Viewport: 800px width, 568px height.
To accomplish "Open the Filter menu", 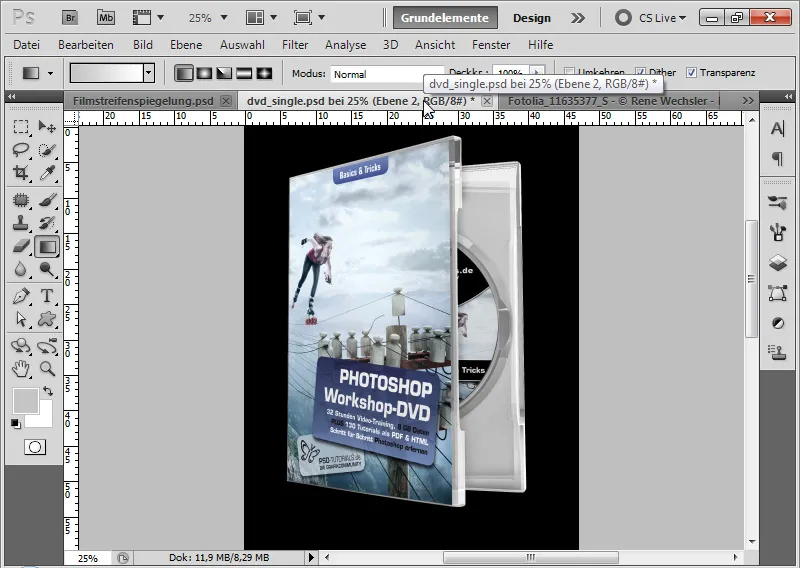I will [295, 45].
